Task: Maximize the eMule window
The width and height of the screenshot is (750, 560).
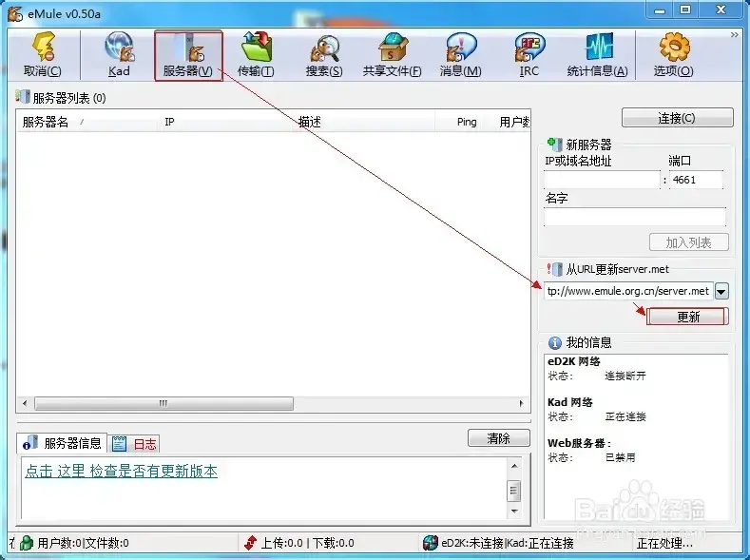Action: [685, 10]
